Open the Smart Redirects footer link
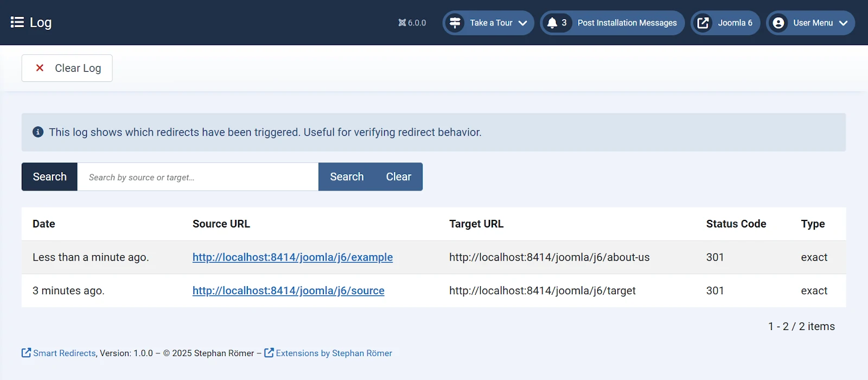Screen dimensions: 868x380 pos(65,353)
